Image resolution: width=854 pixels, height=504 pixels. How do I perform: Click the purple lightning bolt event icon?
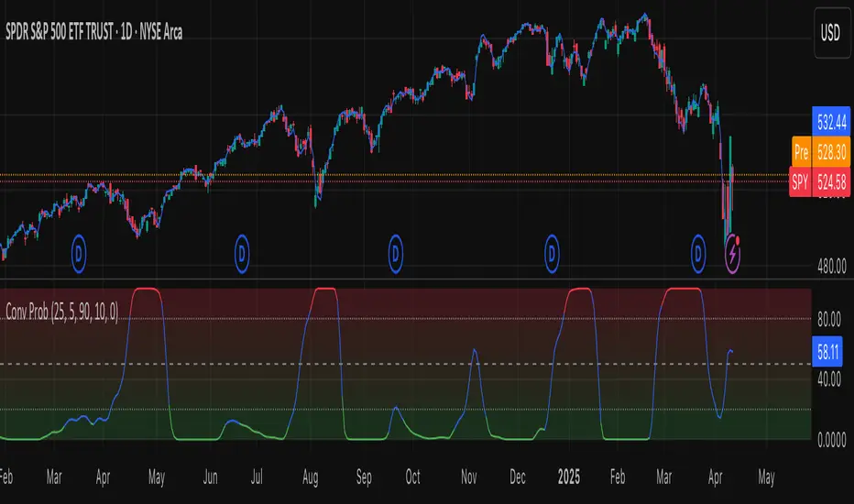[732, 253]
